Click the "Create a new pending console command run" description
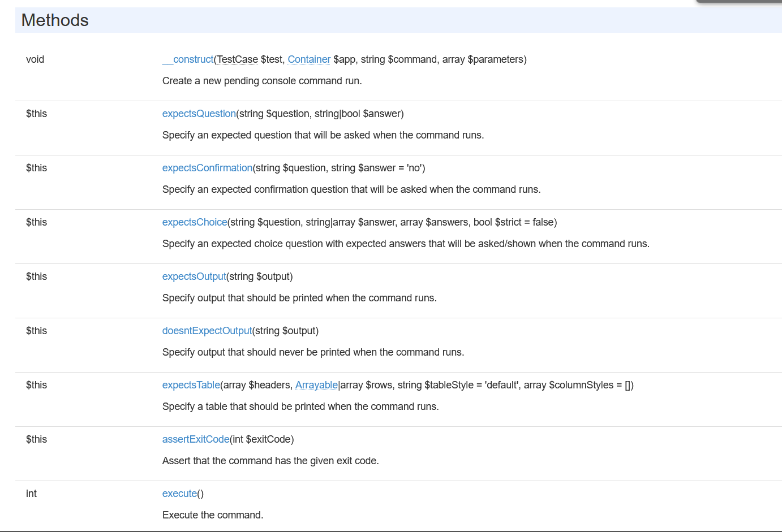Viewport: 782px width, 532px height. pos(262,81)
